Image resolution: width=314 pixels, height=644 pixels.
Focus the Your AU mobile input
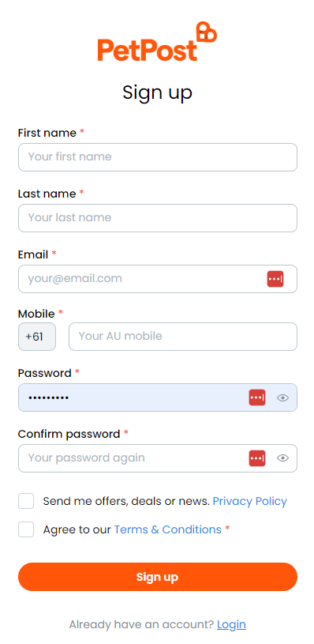point(183,337)
